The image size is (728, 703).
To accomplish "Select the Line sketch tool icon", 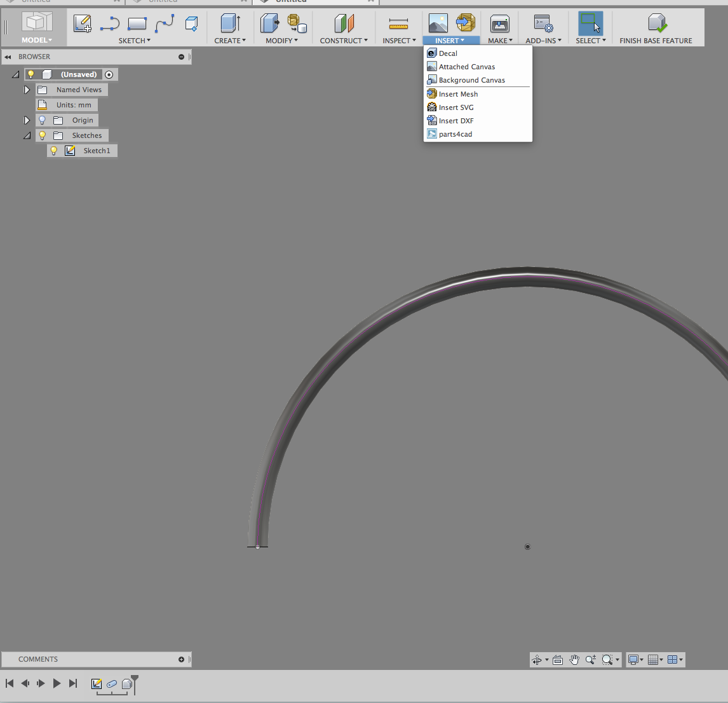I will (109, 24).
